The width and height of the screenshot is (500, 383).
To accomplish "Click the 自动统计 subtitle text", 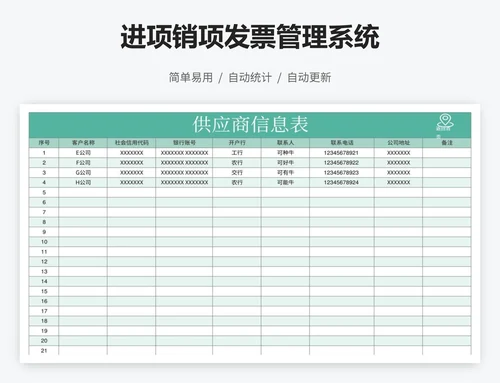I will coord(250,77).
